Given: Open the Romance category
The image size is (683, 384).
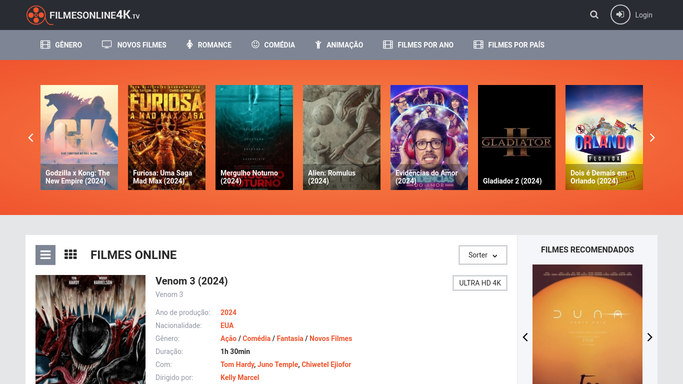Looking at the screenshot, I should [x=214, y=45].
